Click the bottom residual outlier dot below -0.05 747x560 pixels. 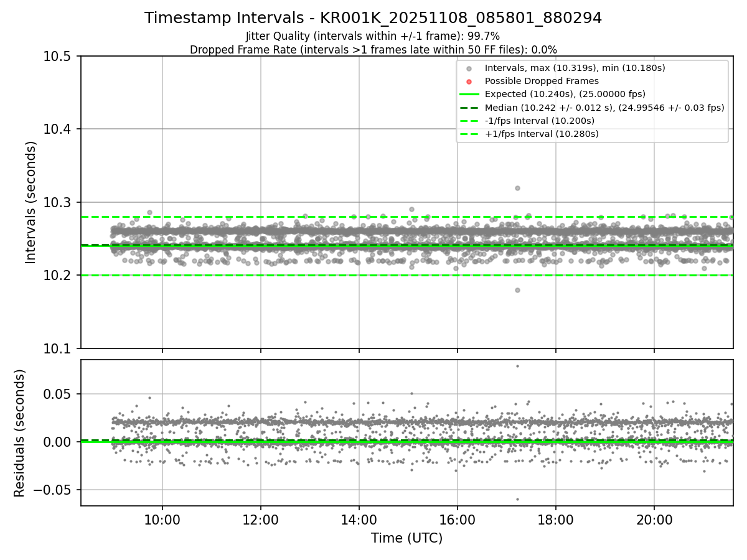517,499
